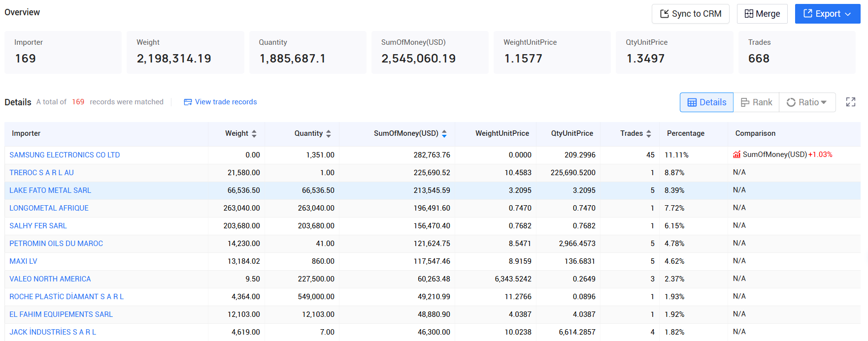Open SAMSUNG ELECTRONICS CO LTD importer link
The image size is (868, 341).
pyautogui.click(x=65, y=155)
